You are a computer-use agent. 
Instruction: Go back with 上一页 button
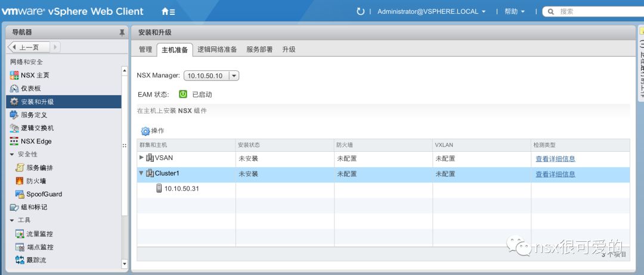coord(29,48)
